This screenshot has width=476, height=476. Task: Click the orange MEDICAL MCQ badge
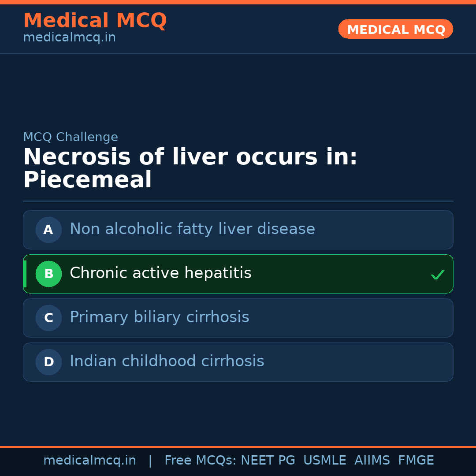tap(395, 29)
